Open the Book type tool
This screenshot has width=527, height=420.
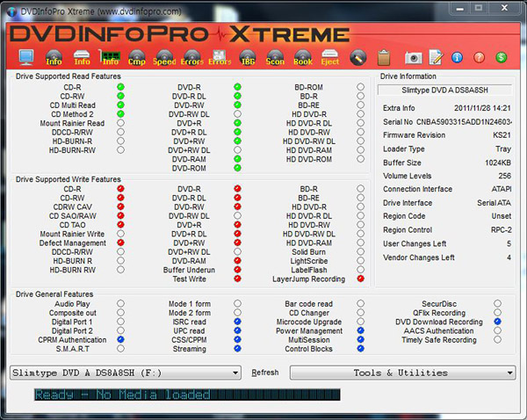(x=303, y=57)
